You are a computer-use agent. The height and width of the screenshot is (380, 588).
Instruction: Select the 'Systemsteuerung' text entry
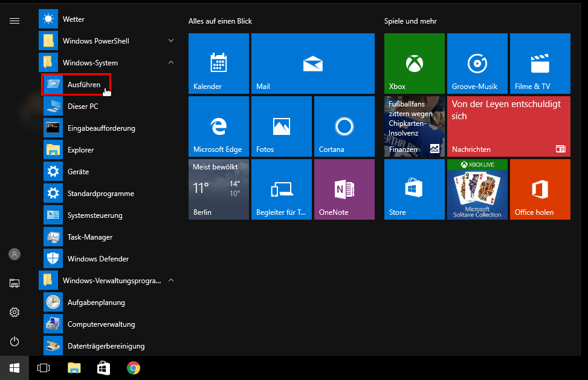click(95, 215)
